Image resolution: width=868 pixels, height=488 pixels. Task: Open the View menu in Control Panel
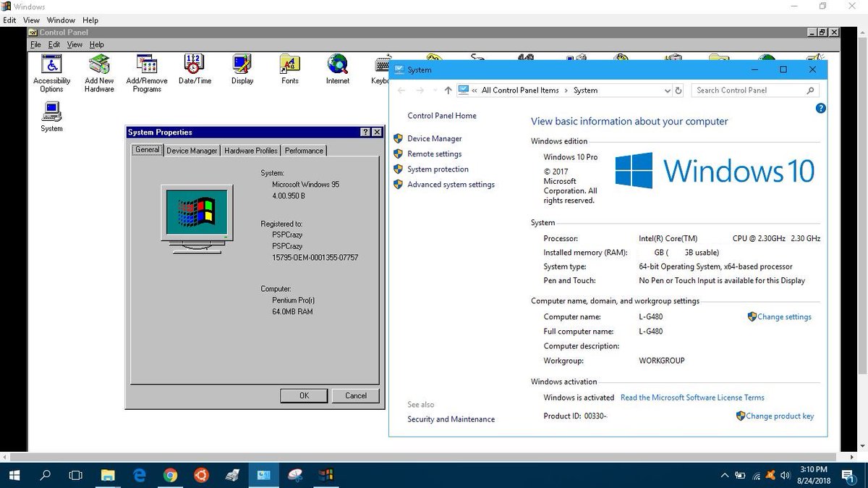point(75,44)
